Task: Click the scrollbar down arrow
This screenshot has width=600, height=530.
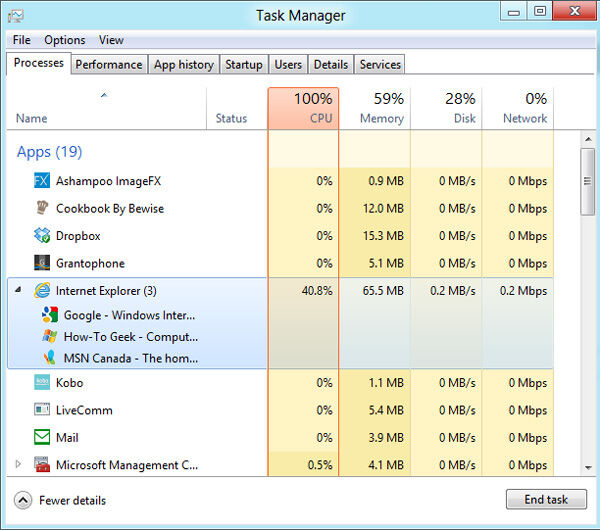Action: pyautogui.click(x=588, y=467)
